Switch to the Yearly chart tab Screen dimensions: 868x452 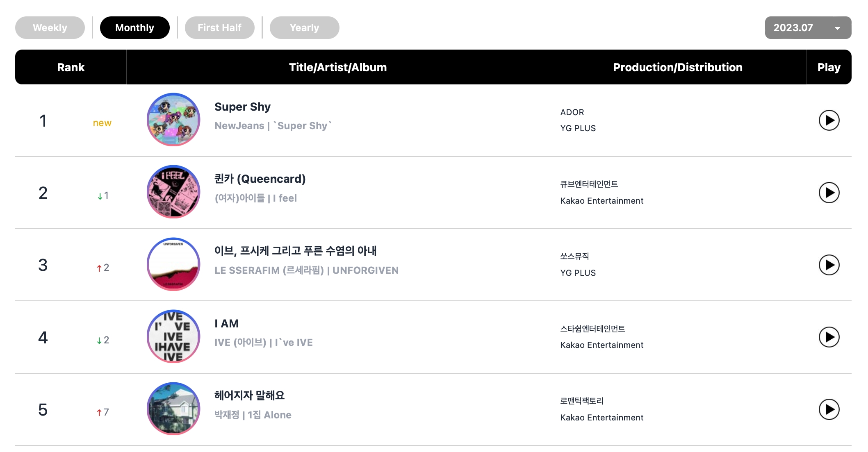pyautogui.click(x=304, y=28)
